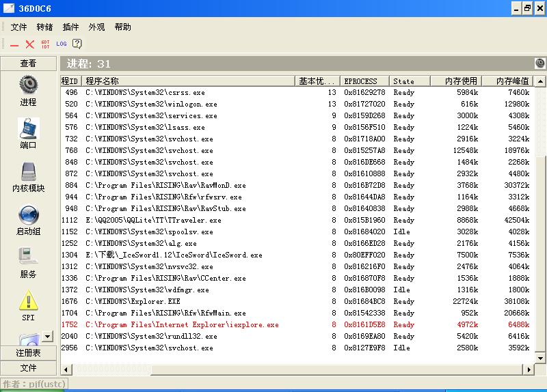Screen dimensions: 547x392
Task: Click the vertical scrollbar up arrow
Action: pos(540,81)
